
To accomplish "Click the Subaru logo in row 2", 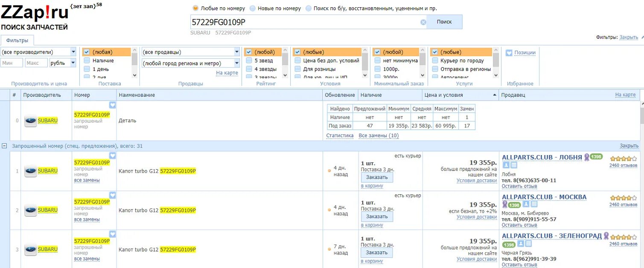I will coord(30,210).
